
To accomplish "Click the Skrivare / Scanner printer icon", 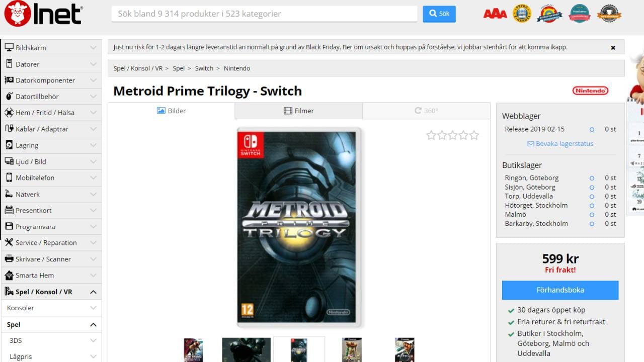I will [x=9, y=259].
